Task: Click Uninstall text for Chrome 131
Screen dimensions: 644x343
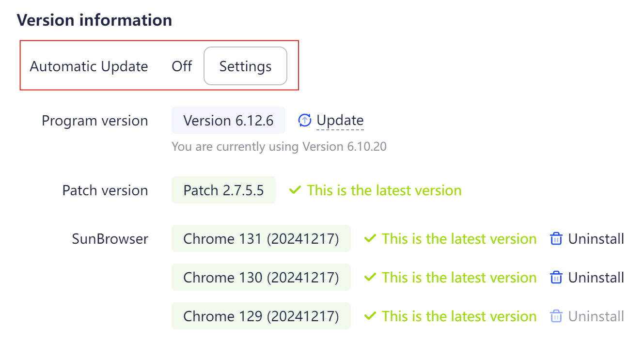Action: pos(596,239)
